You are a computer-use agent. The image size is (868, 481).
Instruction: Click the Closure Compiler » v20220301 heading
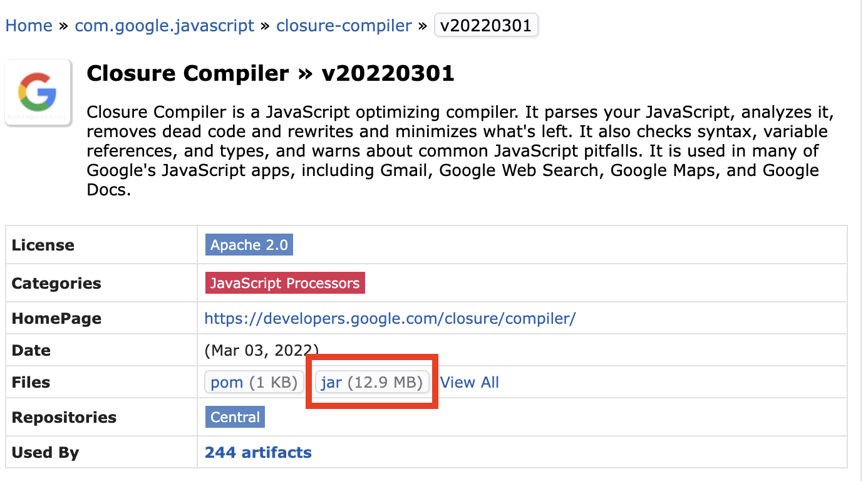tap(270, 74)
